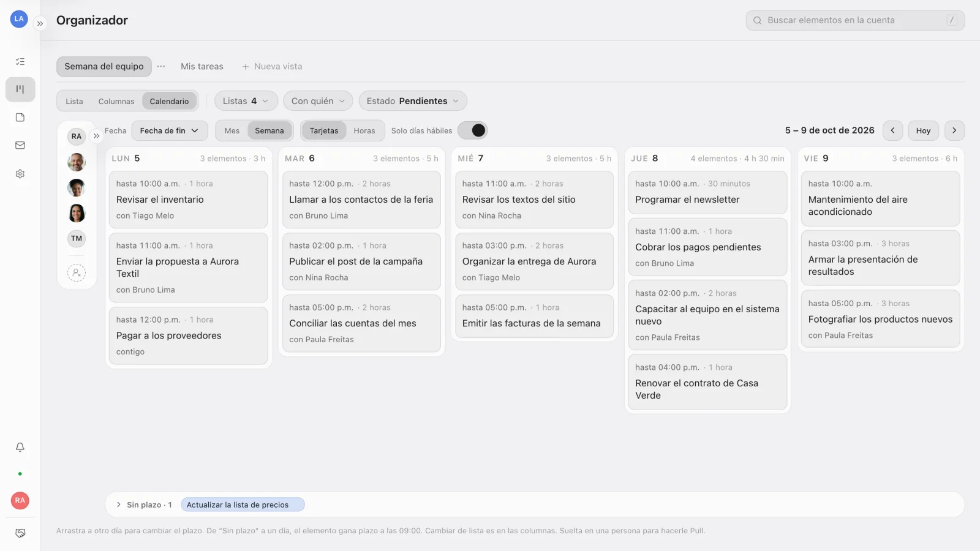Select Horas display mode

(364, 130)
